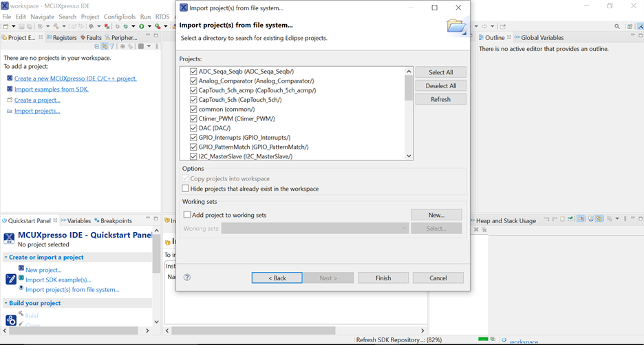The height and width of the screenshot is (345, 644).
Task: Uncheck the ADC_Seqa_Seqb project checkbox
Action: click(x=193, y=71)
